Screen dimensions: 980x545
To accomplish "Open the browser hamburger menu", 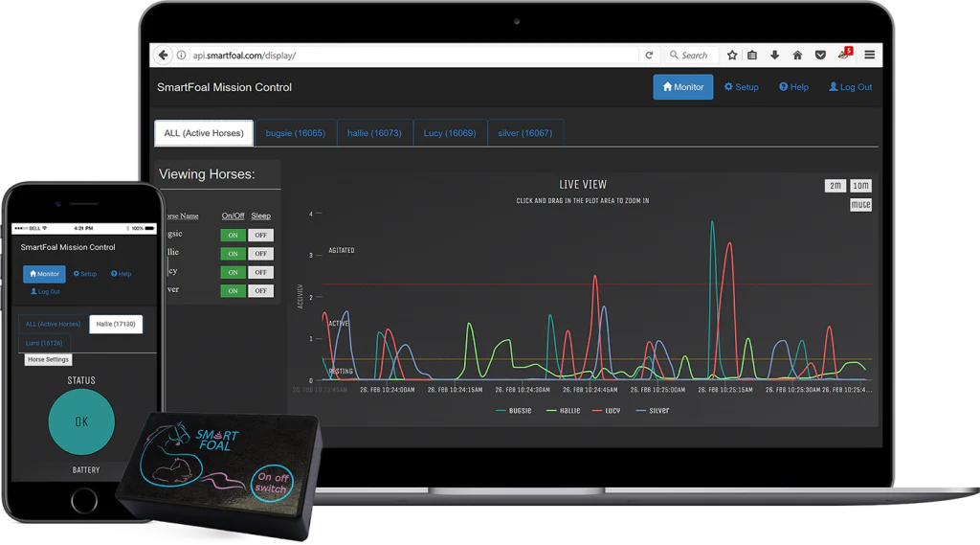I will (x=869, y=56).
